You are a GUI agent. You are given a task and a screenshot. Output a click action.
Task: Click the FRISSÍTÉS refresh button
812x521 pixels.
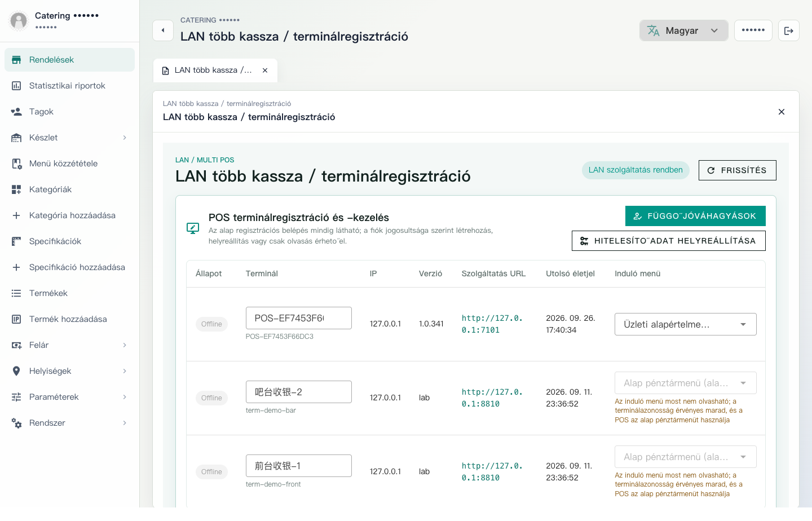[737, 170]
